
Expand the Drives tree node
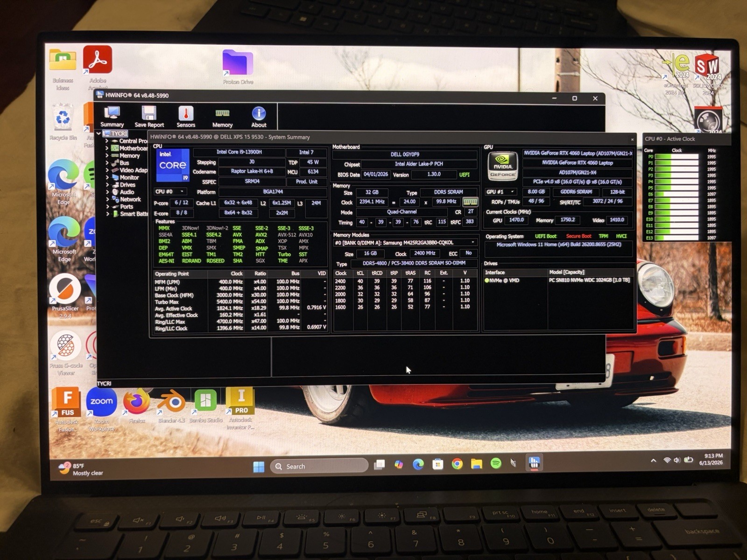click(x=107, y=185)
